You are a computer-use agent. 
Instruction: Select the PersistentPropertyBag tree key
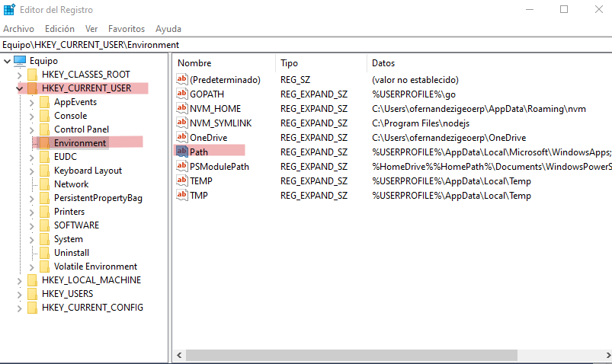[x=98, y=198]
